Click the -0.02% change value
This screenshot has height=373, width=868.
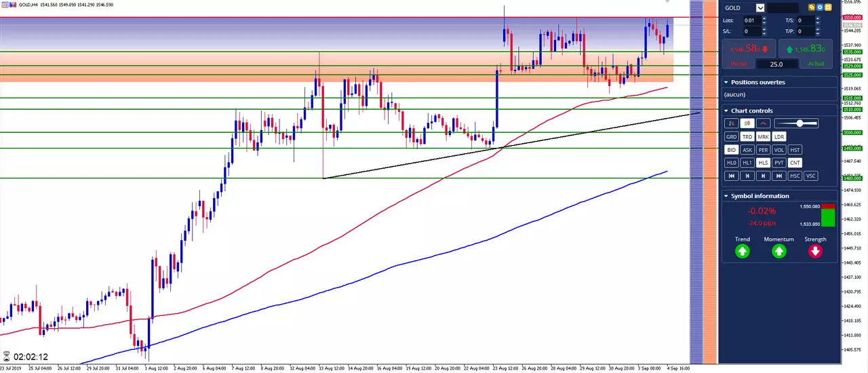[x=762, y=212]
